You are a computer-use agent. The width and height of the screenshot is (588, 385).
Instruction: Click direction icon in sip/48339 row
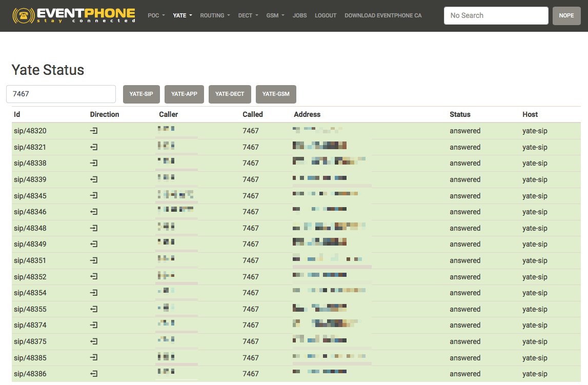[x=94, y=179]
